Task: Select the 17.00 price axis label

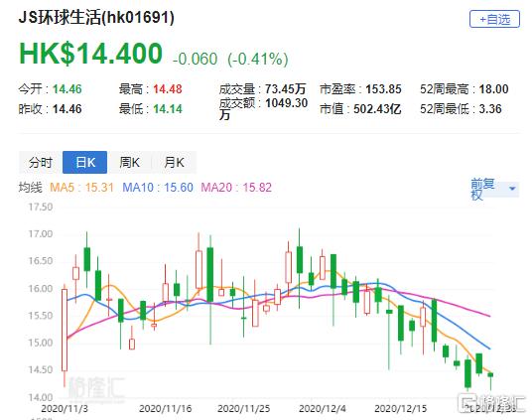Action: (41, 234)
